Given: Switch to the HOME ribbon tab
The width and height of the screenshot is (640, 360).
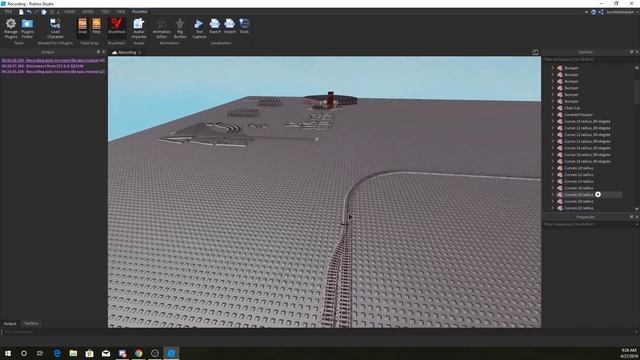Looking at the screenshot, I should pos(70,12).
